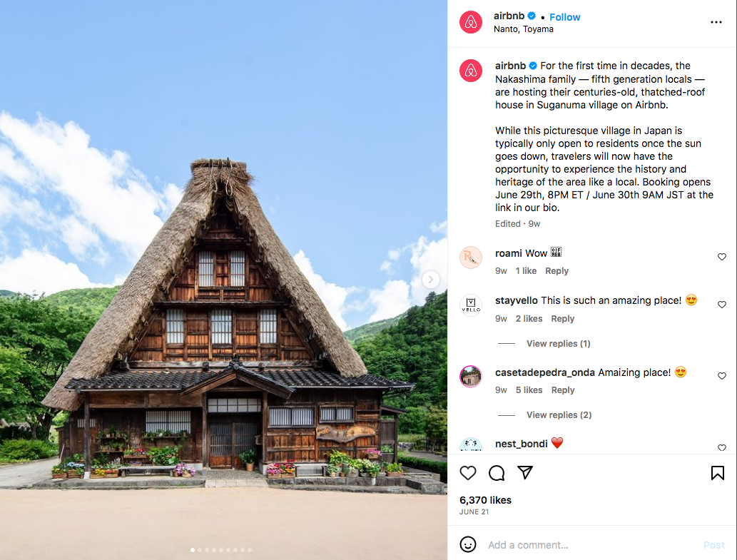
Task: Save post with bookmark icon
Action: (717, 473)
